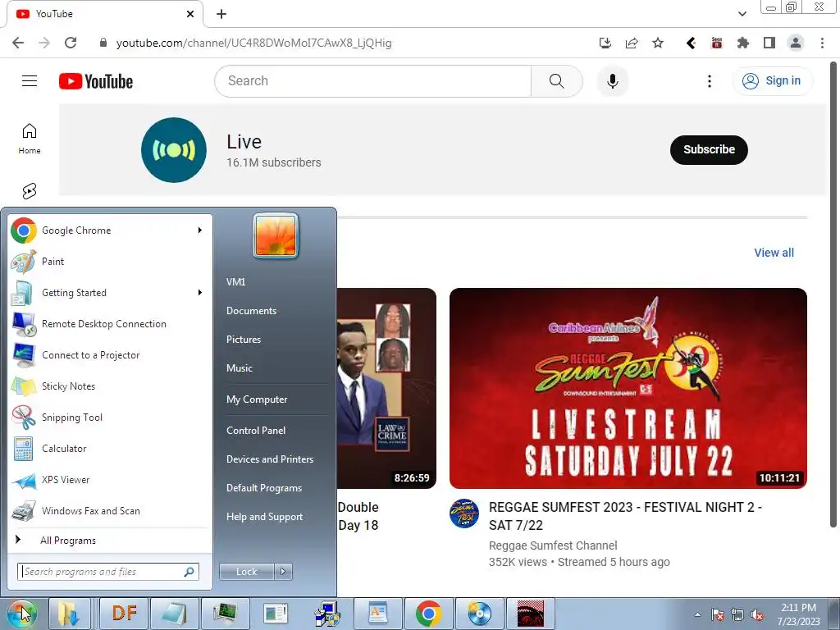Open VM1 user folder

click(x=235, y=282)
